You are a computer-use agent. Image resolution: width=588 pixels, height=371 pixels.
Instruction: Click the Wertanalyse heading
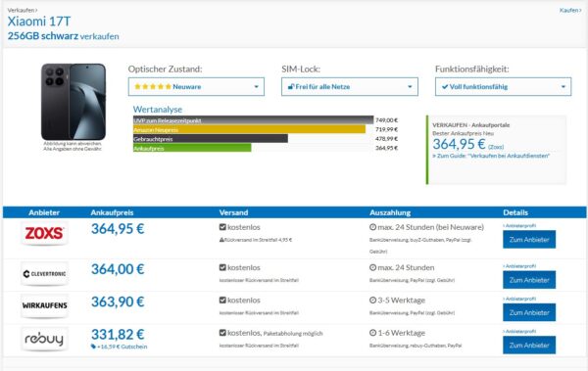click(158, 110)
